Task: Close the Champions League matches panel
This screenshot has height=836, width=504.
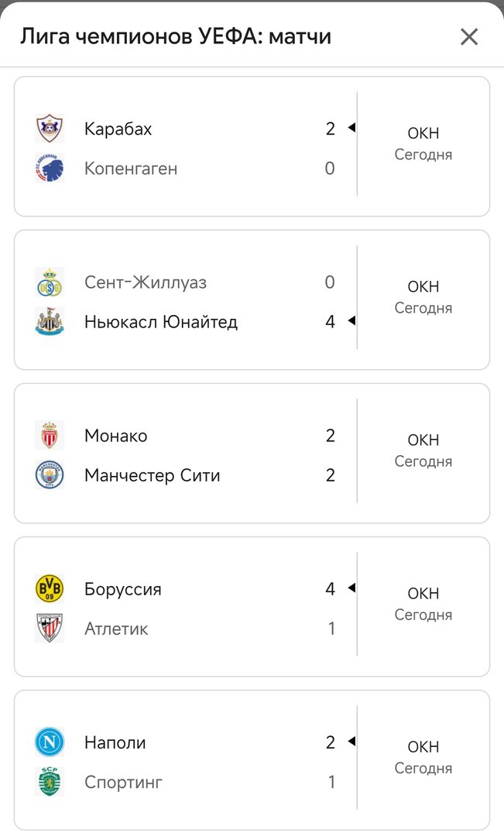Action: pos(469,36)
